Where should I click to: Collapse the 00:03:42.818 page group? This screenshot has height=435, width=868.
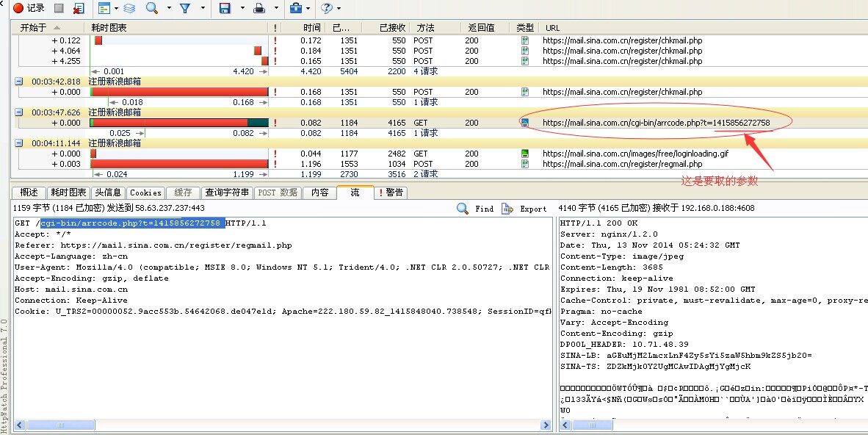point(19,82)
